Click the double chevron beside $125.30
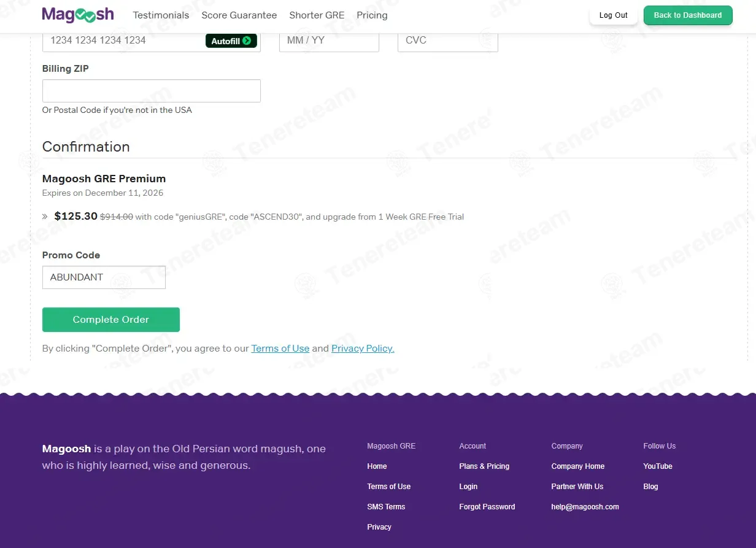The height and width of the screenshot is (548, 756). [45, 217]
